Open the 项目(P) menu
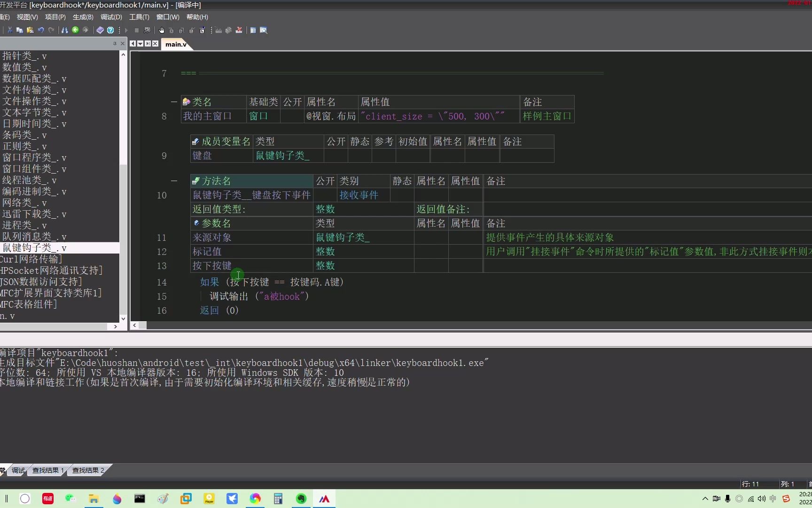The height and width of the screenshot is (508, 812). [x=55, y=17]
